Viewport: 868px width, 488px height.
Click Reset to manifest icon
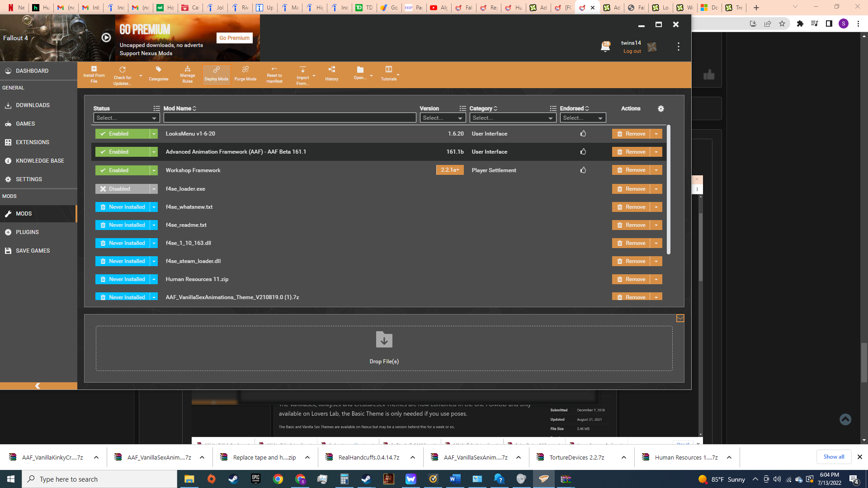pos(274,75)
